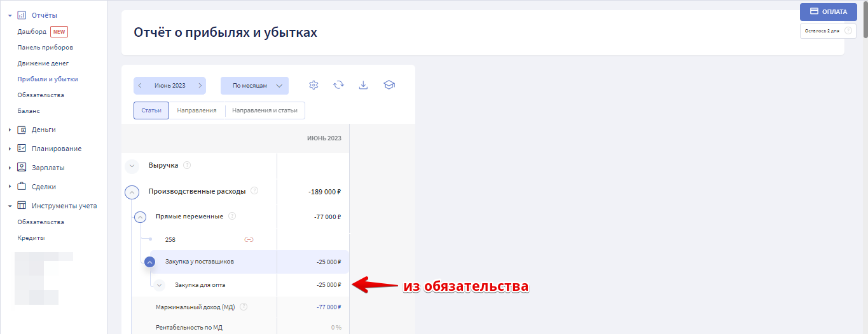
Task: Open Движение денег report
Action: click(43, 63)
